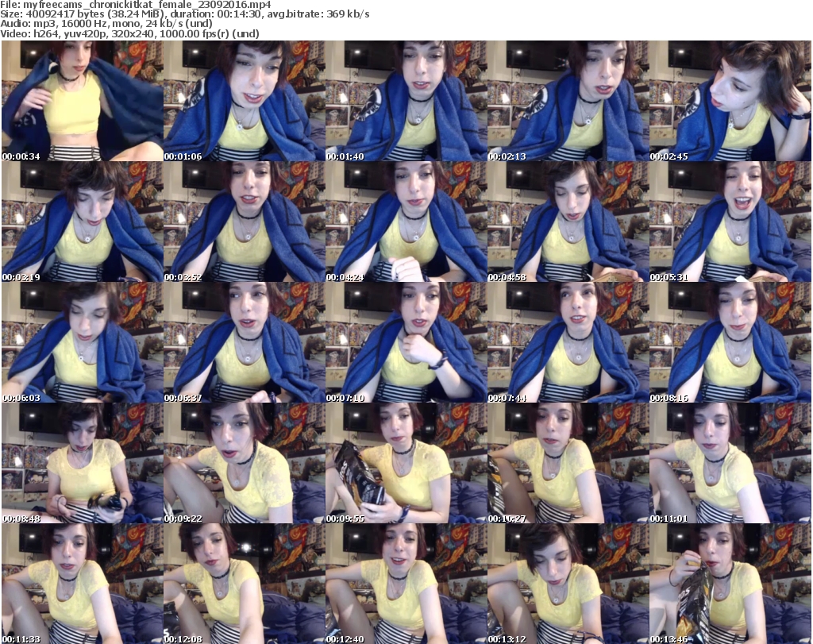Select the thumbnail stamped 00:11:33
The height and width of the screenshot is (644, 813).
coord(83,584)
